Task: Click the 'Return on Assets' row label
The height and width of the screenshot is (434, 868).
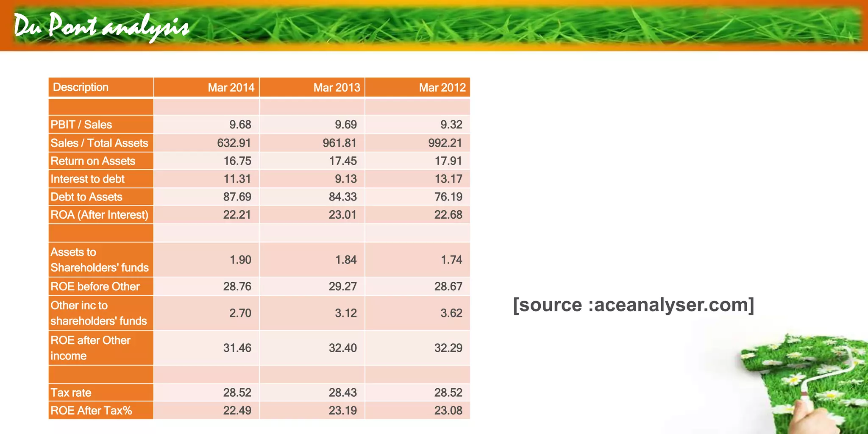Action: tap(93, 161)
